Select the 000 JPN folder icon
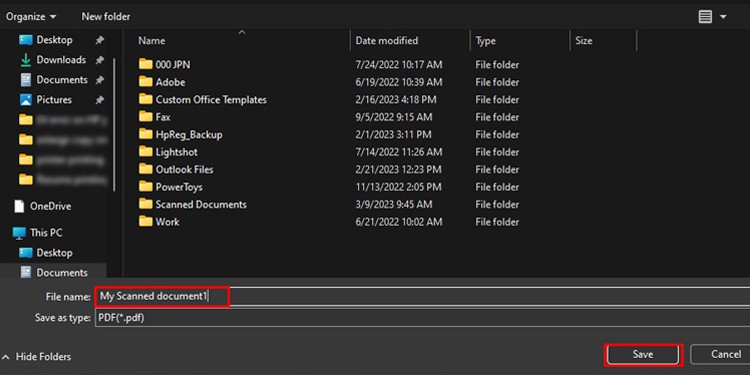Image resolution: width=750 pixels, height=375 pixels. tap(145, 64)
